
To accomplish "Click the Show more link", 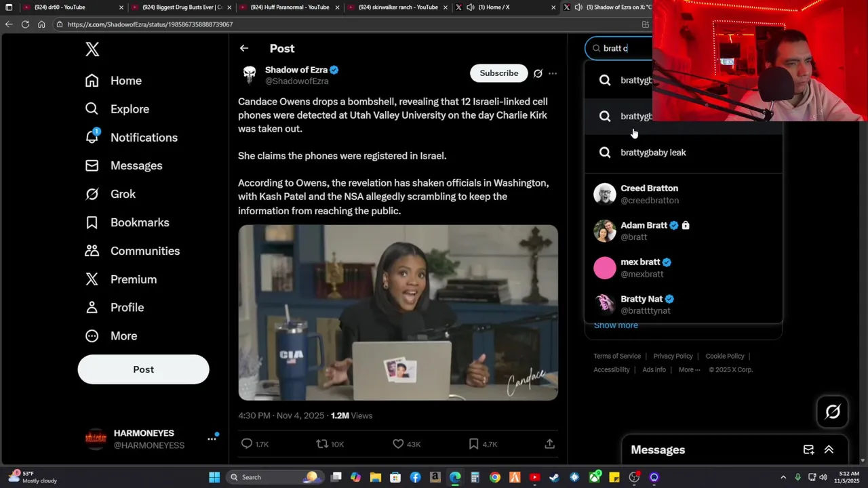I will point(616,325).
